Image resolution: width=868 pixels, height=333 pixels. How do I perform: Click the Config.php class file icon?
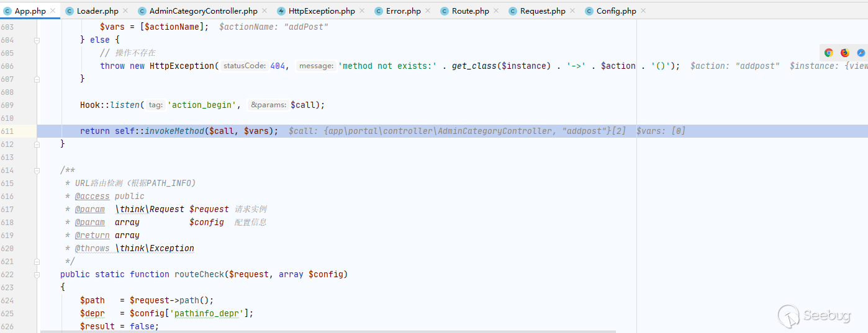pos(589,11)
